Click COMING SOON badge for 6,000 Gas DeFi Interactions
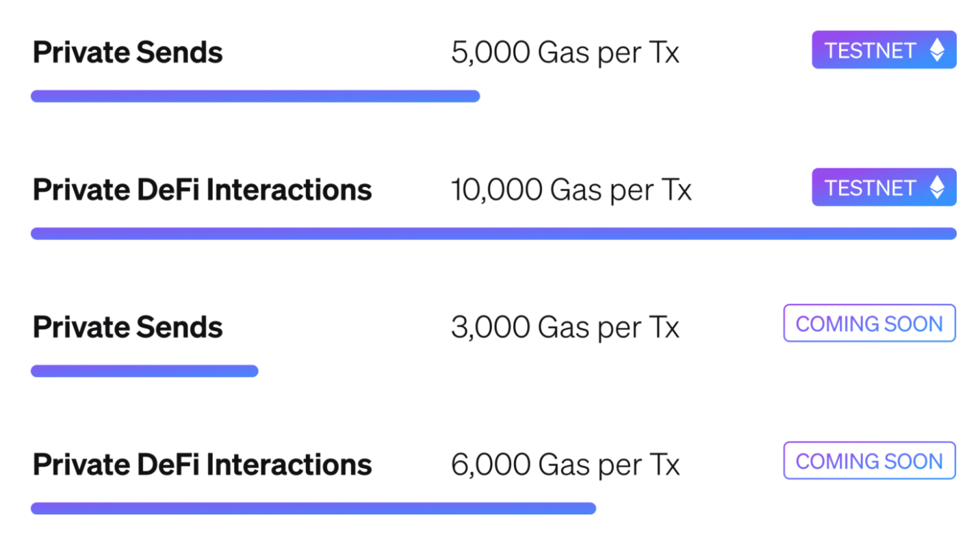The width and height of the screenshot is (980, 535). coord(869,461)
